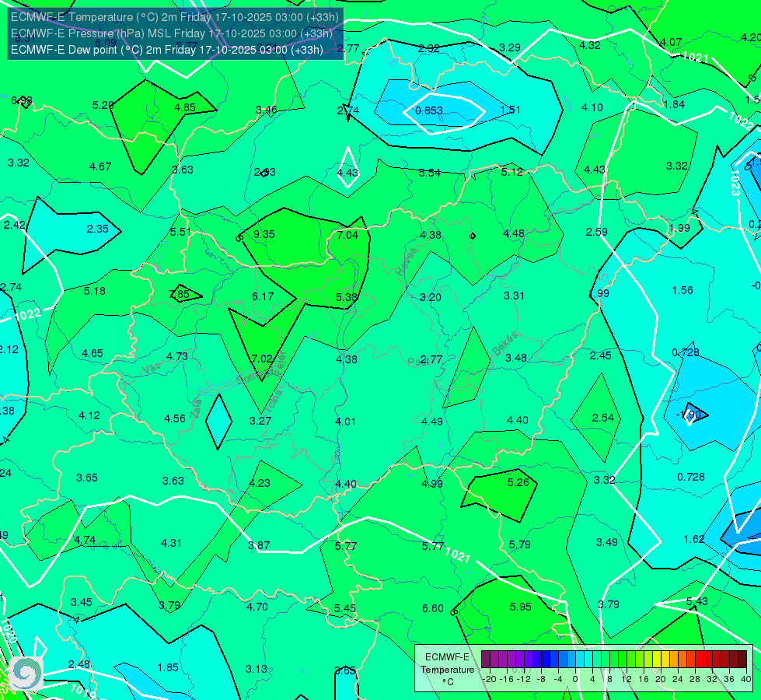The width and height of the screenshot is (761, 700).
Task: Click the 4.01 temperature value
Action: [x=346, y=422]
